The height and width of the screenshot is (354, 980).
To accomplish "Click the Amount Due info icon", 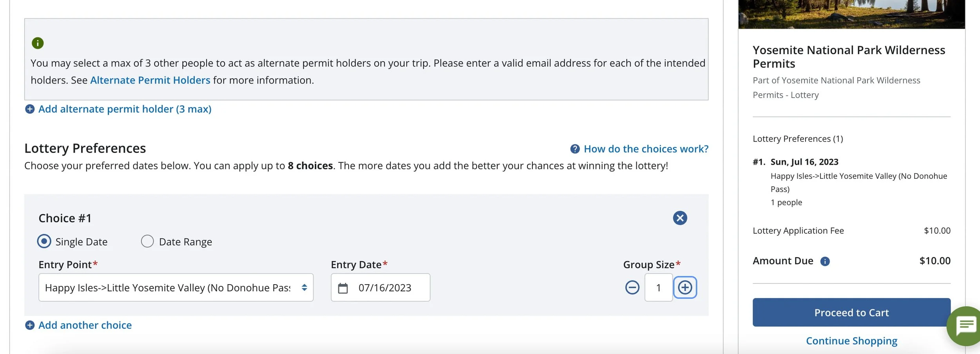I will [x=825, y=261].
